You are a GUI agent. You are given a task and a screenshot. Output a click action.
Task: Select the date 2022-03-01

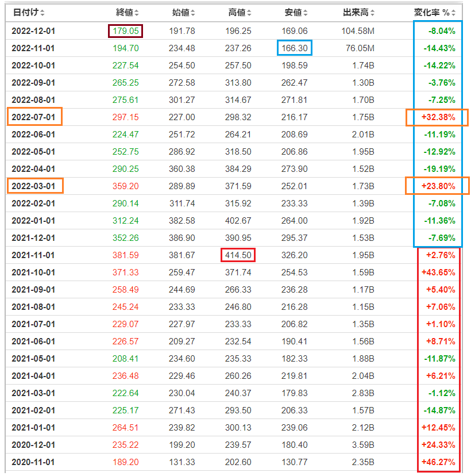33,186
